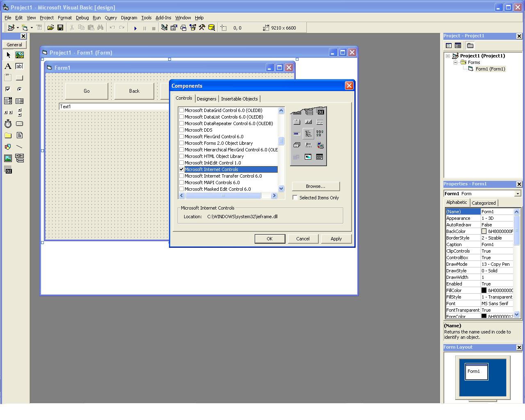The height and width of the screenshot is (420, 525).
Task: Click the Save Project floppy icon
Action: pos(60,28)
